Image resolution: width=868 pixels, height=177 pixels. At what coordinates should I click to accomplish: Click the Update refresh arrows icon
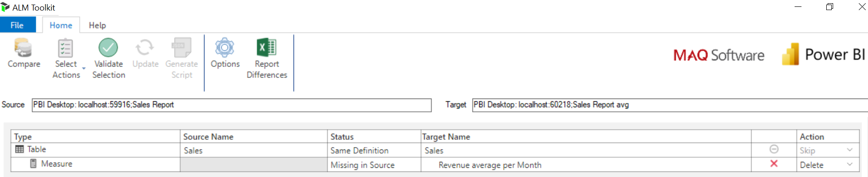point(145,48)
